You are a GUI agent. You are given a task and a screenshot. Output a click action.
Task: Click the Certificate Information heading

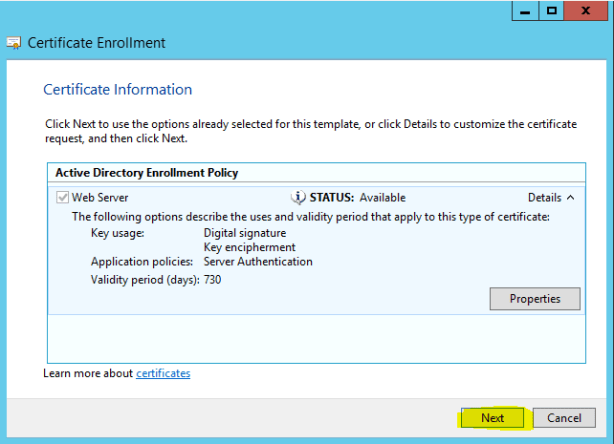(117, 90)
